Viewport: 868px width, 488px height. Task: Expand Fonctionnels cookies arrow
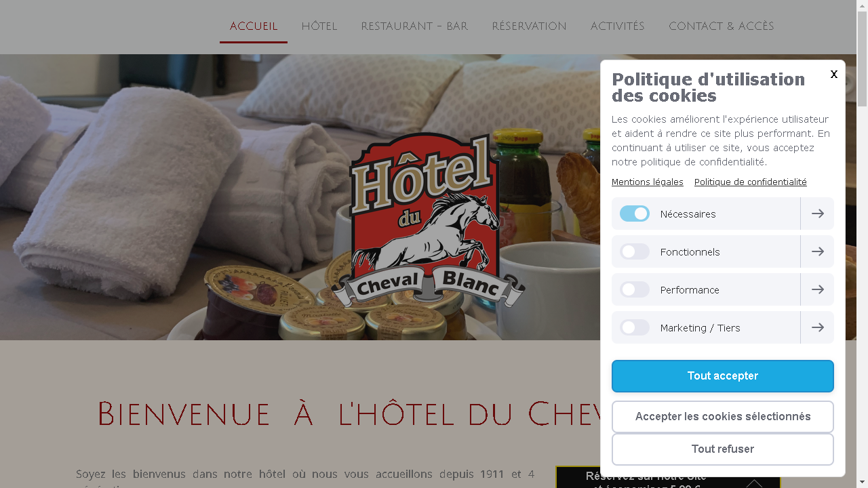(x=817, y=251)
